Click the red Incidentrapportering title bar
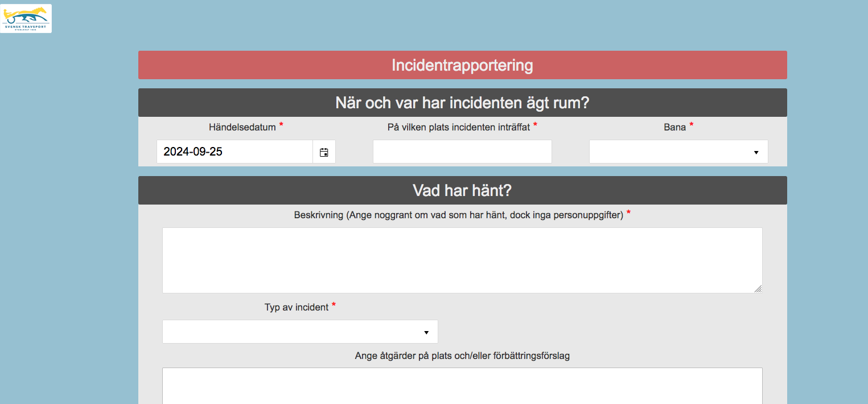 (462, 66)
